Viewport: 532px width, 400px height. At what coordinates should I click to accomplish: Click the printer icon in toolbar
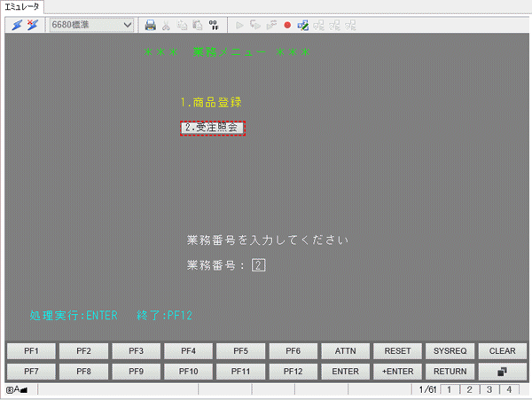(151, 25)
